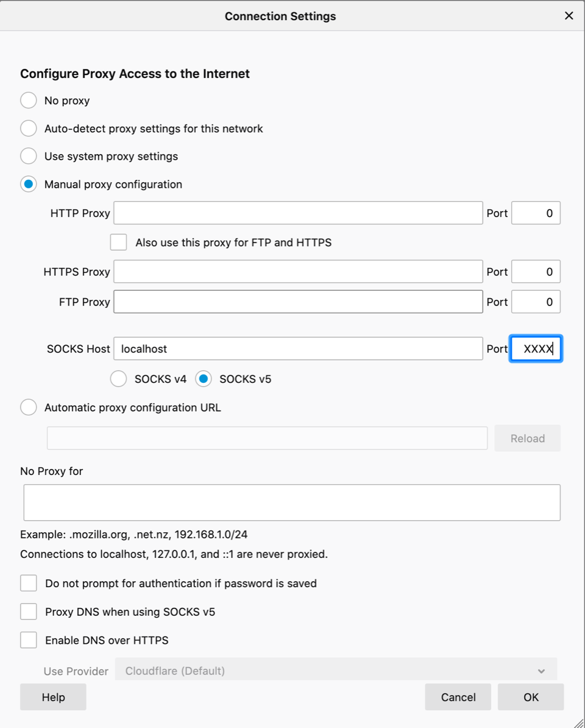The height and width of the screenshot is (728, 585).
Task: Click the HTTP Proxy text field
Action: tap(298, 213)
